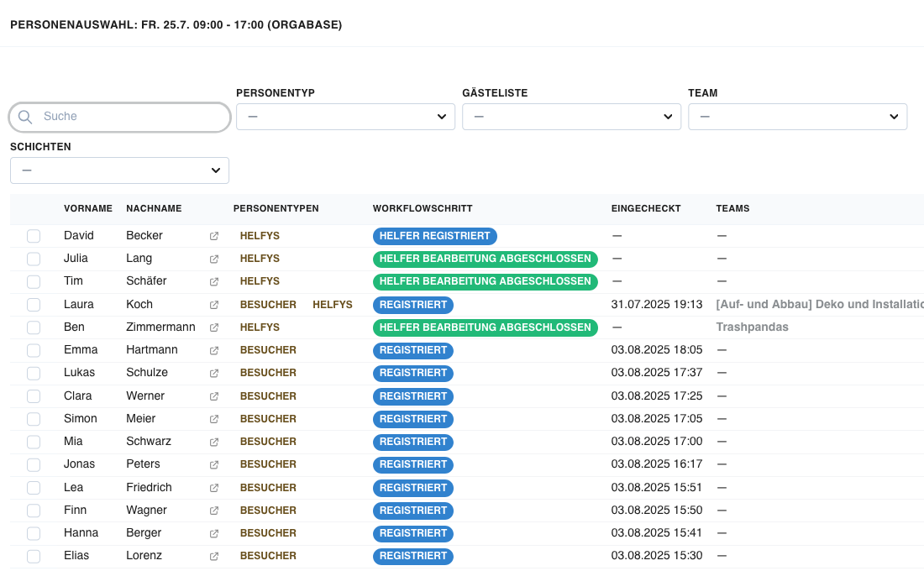Click the magnifier icon in search field
Image resolution: width=924 pixels, height=571 pixels.
click(x=24, y=117)
